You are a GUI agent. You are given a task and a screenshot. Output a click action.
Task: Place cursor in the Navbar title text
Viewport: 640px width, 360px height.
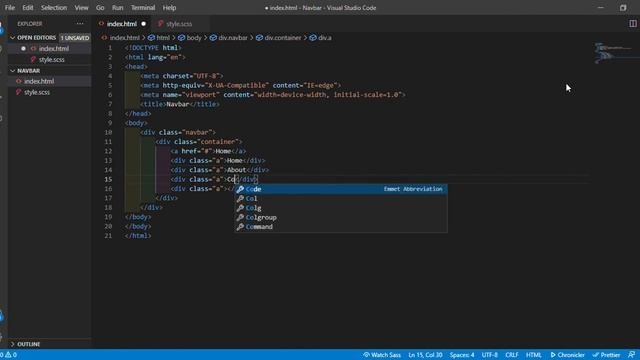tap(178, 104)
